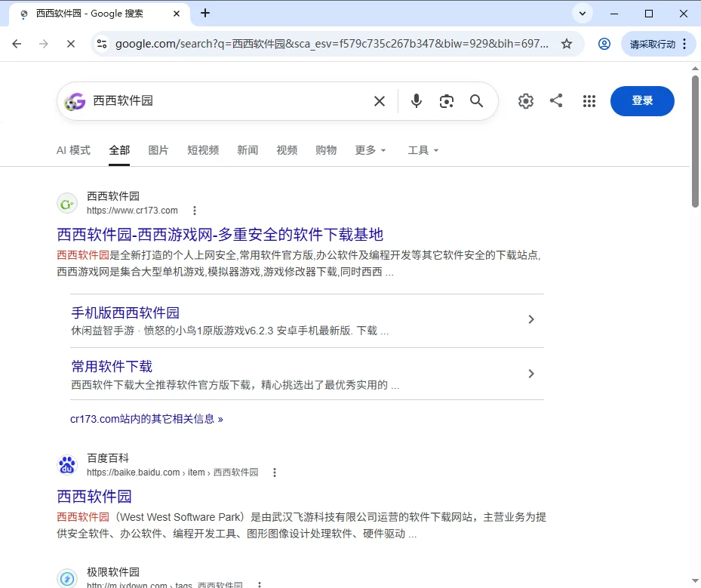Click the 百度百科 site name text
This screenshot has width=701, height=588.
pyautogui.click(x=108, y=458)
